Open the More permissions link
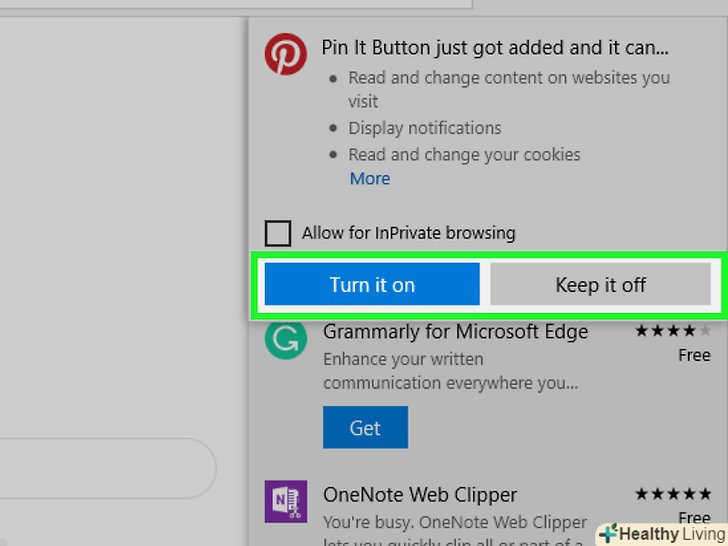Image resolution: width=728 pixels, height=546 pixels. coord(370,179)
